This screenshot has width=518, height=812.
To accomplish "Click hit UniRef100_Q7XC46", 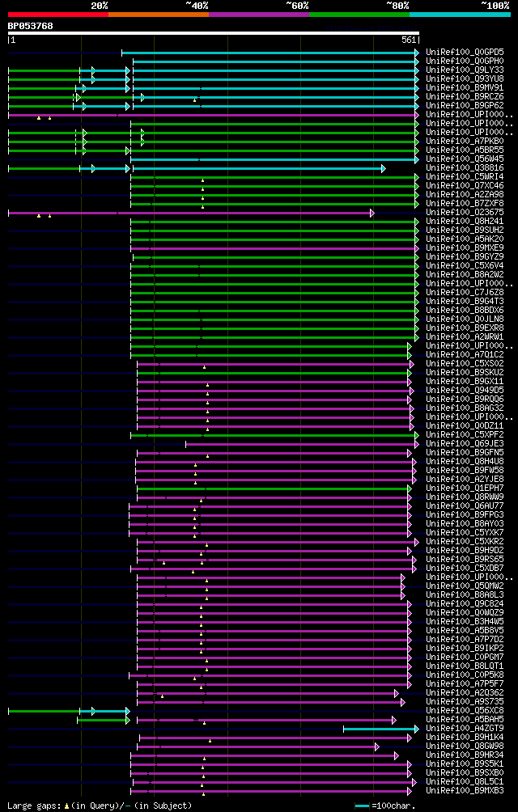I will click(x=465, y=185).
